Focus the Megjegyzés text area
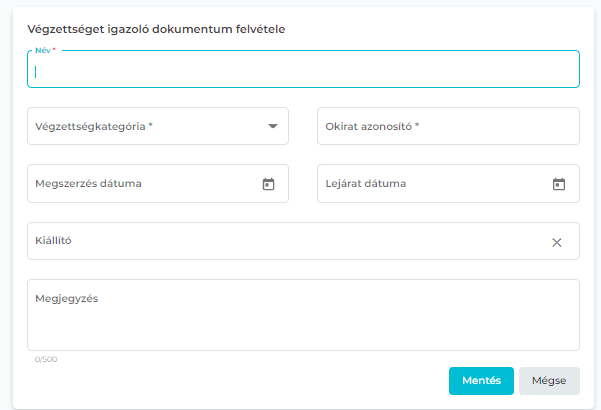601x410 pixels. pos(303,320)
